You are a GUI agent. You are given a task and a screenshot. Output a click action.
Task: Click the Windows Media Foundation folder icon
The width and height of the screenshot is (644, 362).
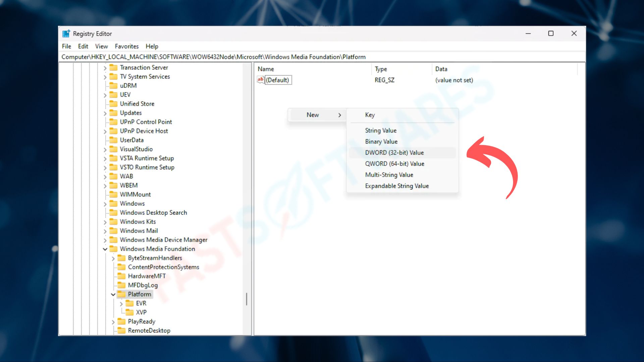[114, 249]
